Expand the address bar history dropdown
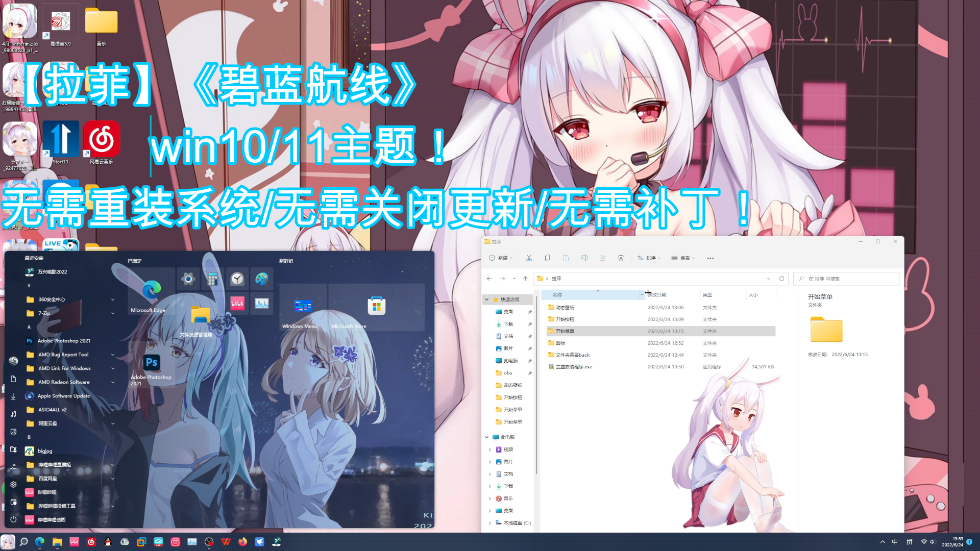The image size is (980, 551). pyautogui.click(x=769, y=279)
